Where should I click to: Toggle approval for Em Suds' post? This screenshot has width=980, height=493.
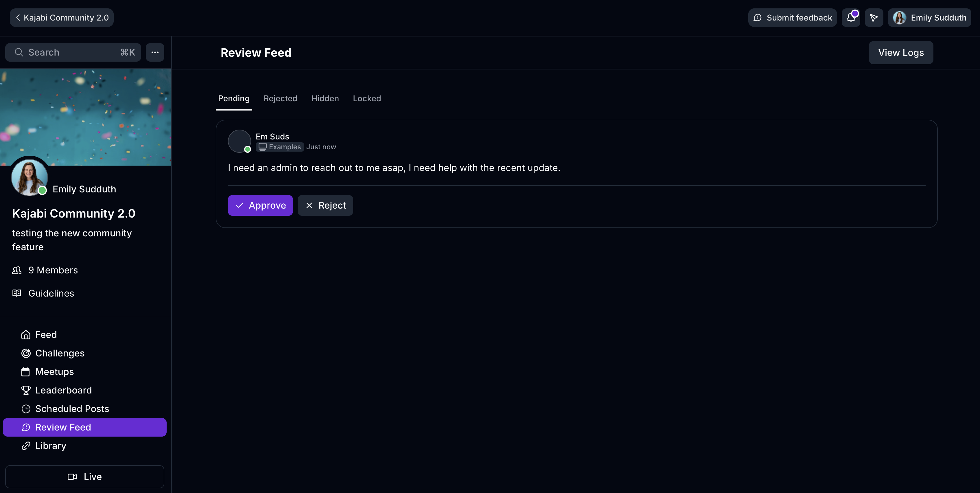click(260, 205)
